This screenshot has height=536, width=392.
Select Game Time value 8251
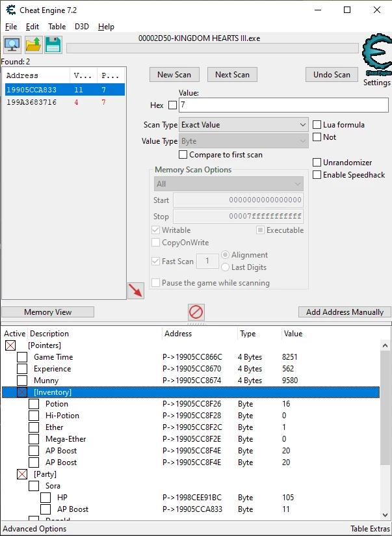point(290,357)
